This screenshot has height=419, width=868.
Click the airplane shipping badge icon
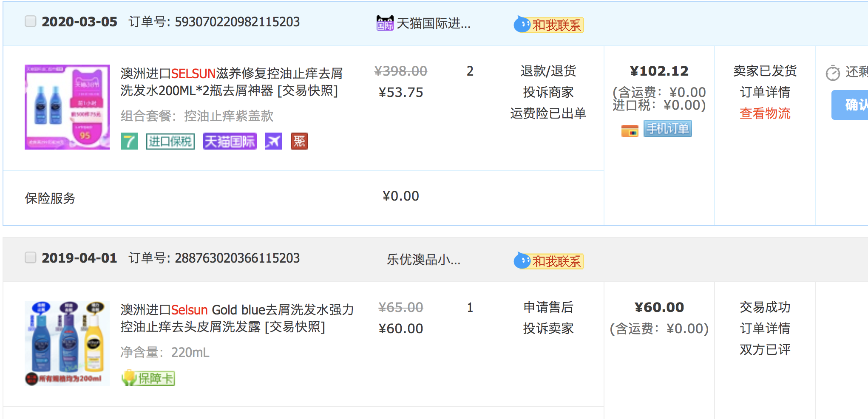(274, 141)
